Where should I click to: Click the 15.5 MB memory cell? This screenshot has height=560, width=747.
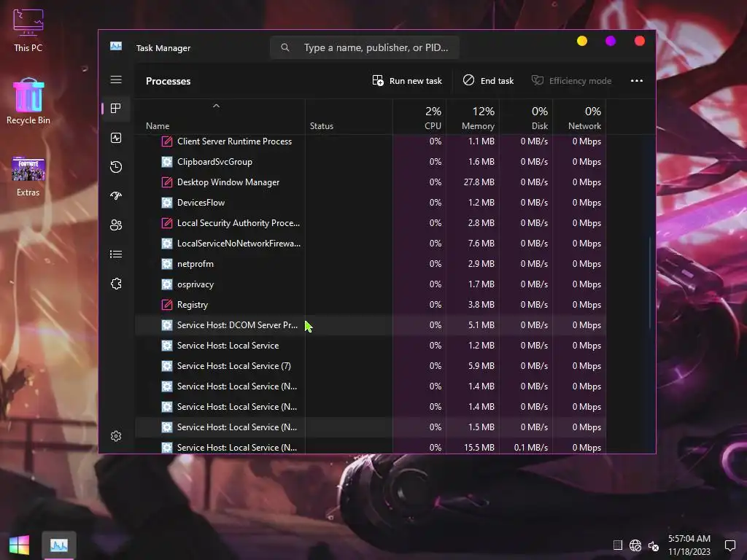click(479, 448)
